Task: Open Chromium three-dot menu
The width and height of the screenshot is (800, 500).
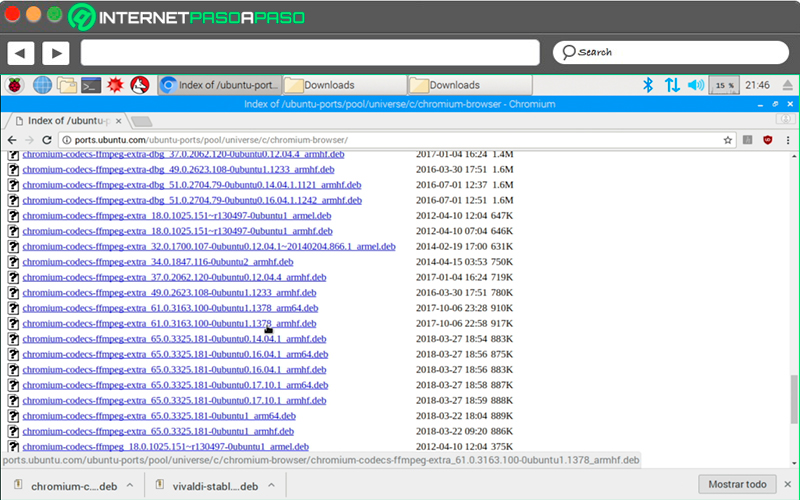Action: (x=788, y=140)
